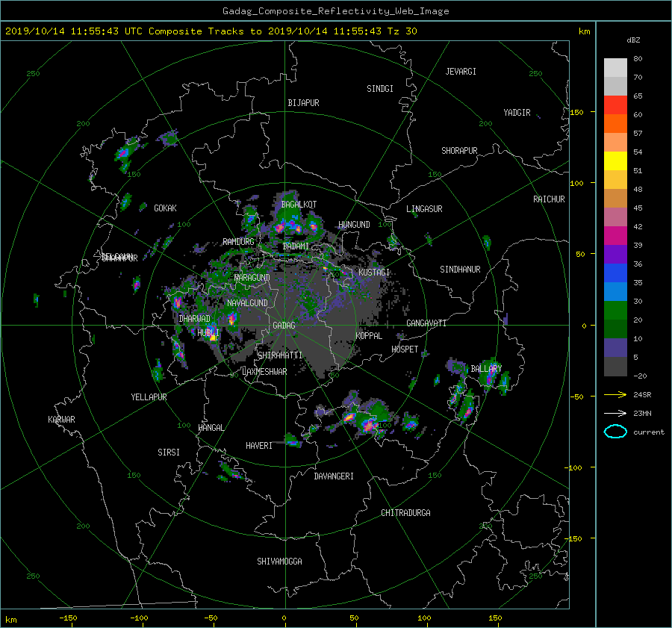672x628 pixels.
Task: Click the yellow 54 dBZ legend swatch
Action: pyautogui.click(x=615, y=161)
